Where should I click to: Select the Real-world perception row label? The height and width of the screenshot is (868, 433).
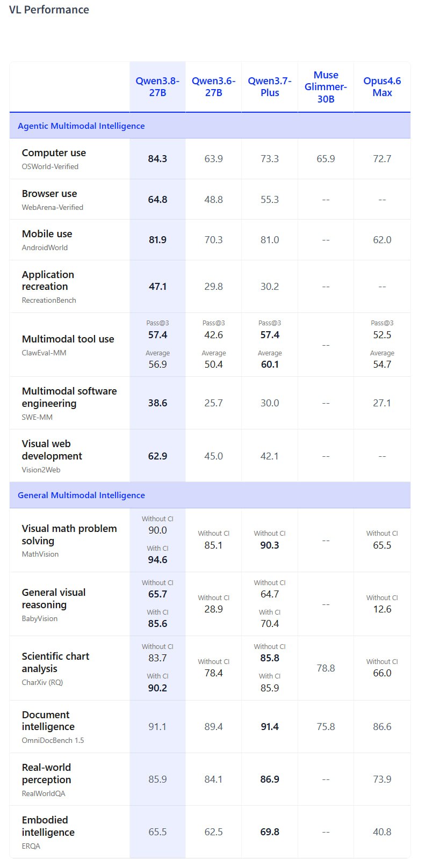[x=46, y=774]
